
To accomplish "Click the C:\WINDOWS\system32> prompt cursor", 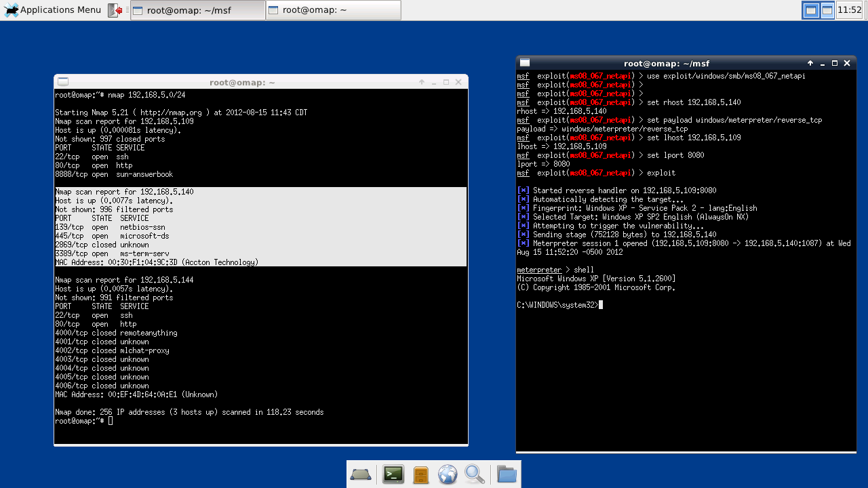I will coord(601,305).
